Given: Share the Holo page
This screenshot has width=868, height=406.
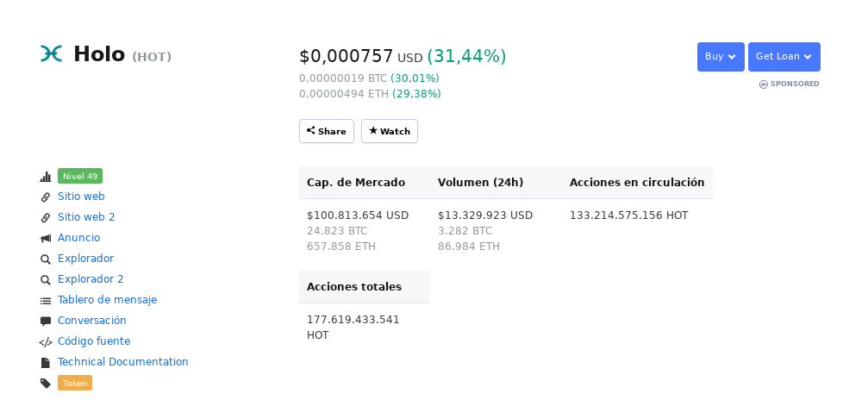Looking at the screenshot, I should [x=327, y=131].
